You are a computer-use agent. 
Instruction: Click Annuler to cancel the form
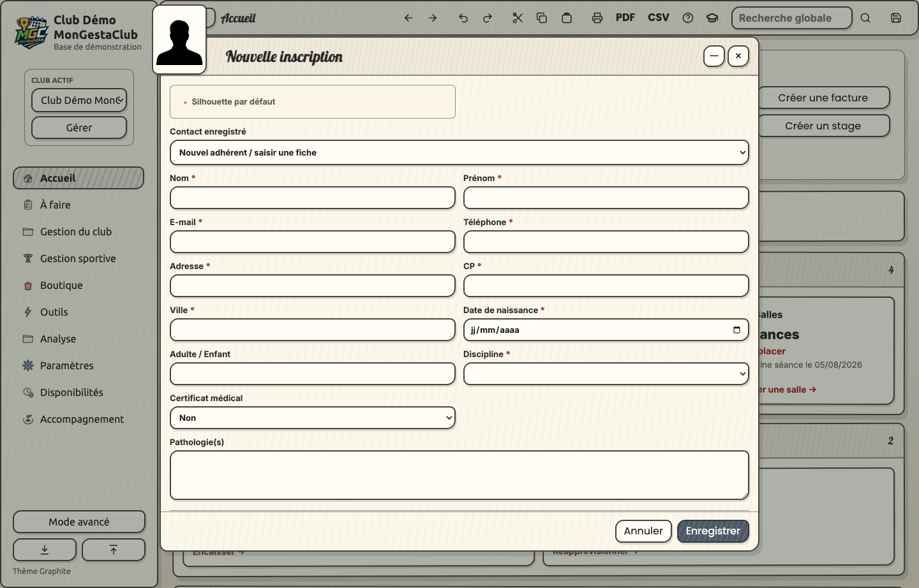tap(643, 531)
